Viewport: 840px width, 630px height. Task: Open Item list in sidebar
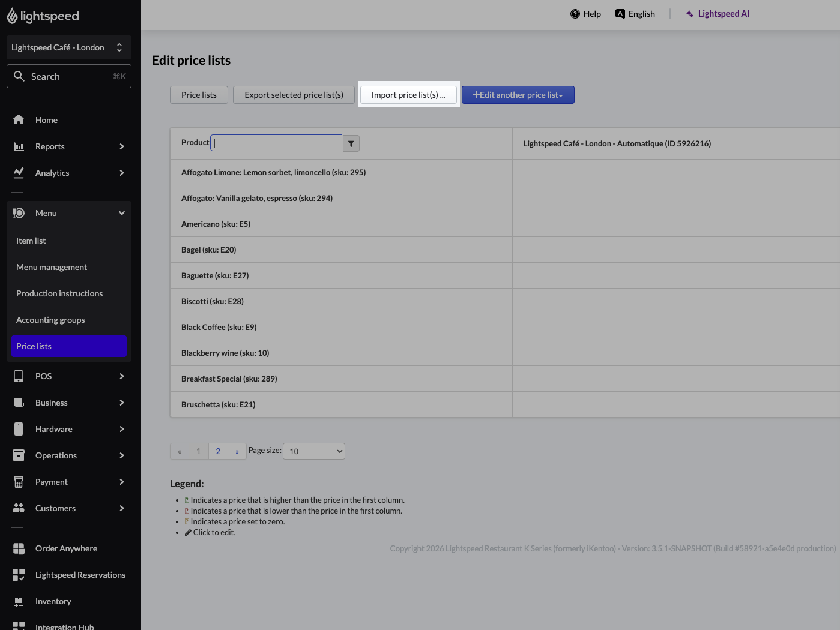coord(69,241)
